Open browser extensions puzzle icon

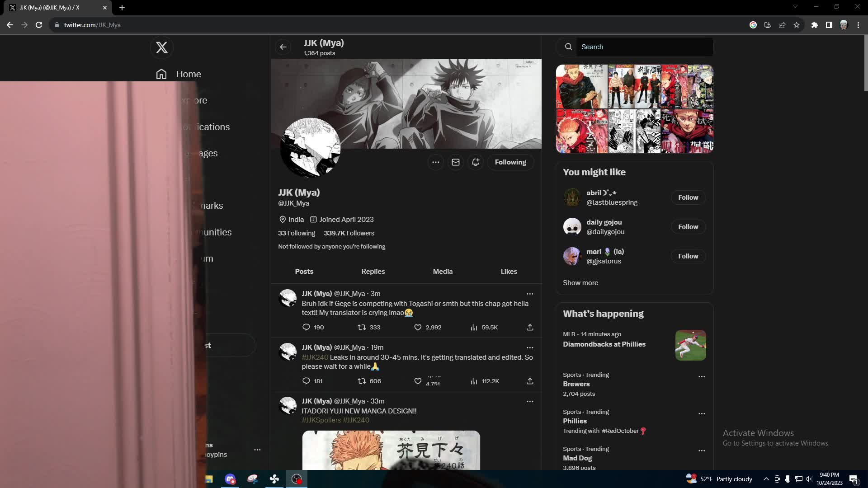click(x=815, y=25)
